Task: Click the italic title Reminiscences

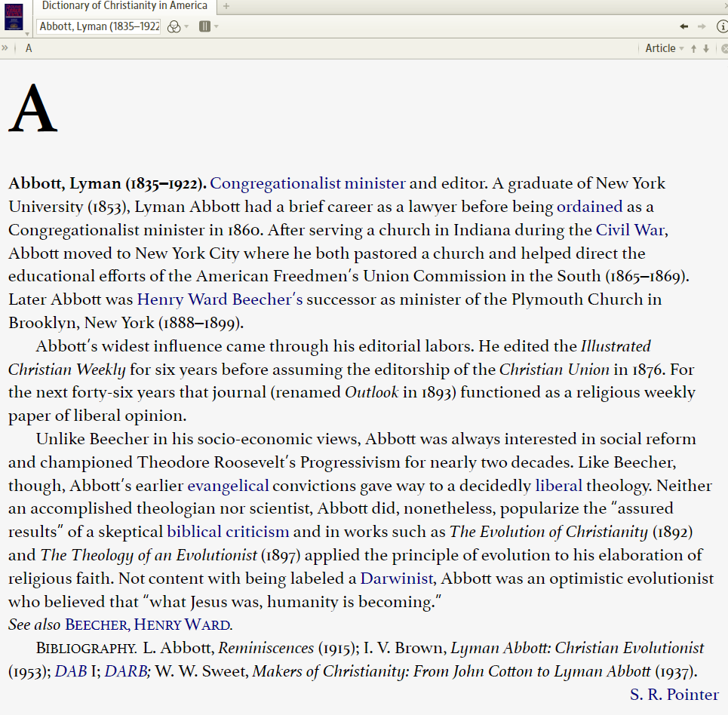Action: click(x=266, y=648)
